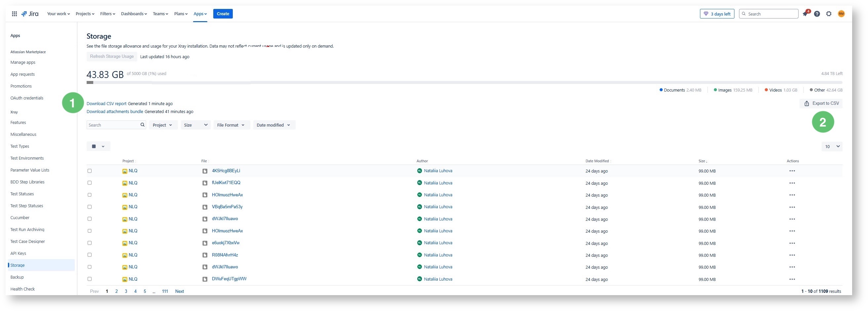Open Manage apps in the sidebar
This screenshot has width=868, height=311.
point(23,62)
